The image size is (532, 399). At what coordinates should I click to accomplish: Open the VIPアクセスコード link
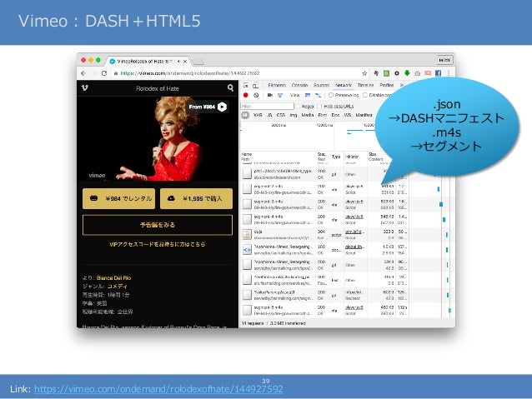[x=158, y=244]
